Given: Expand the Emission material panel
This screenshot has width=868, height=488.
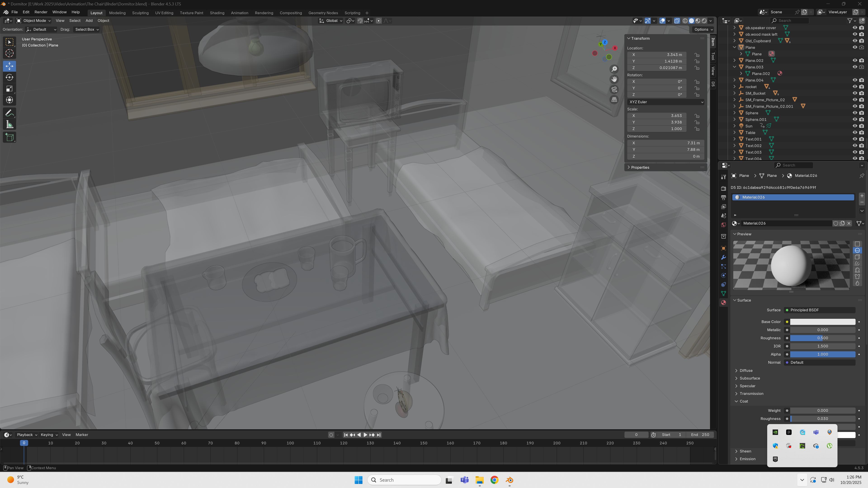Looking at the screenshot, I should [747, 459].
